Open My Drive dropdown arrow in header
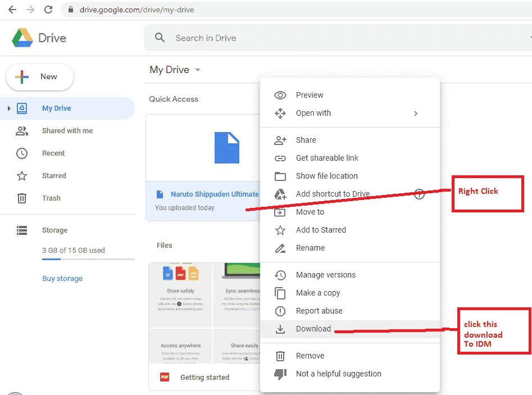The image size is (532, 395). pos(198,70)
